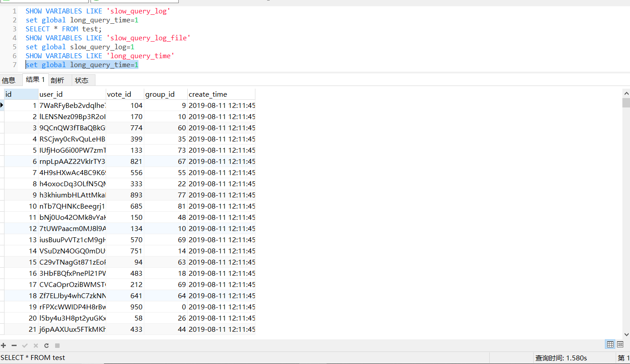
Task: Select user_id cell h4oxocDq3OLfN5Q
Action: coord(72,184)
